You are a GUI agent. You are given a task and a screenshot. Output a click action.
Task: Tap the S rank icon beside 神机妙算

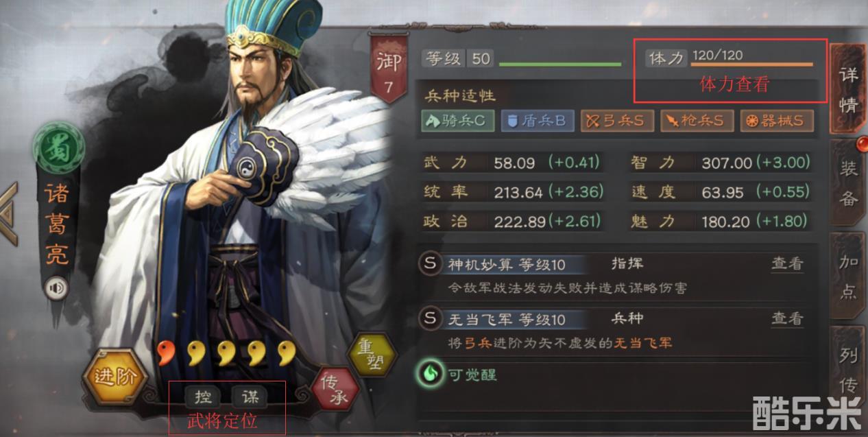click(x=431, y=264)
